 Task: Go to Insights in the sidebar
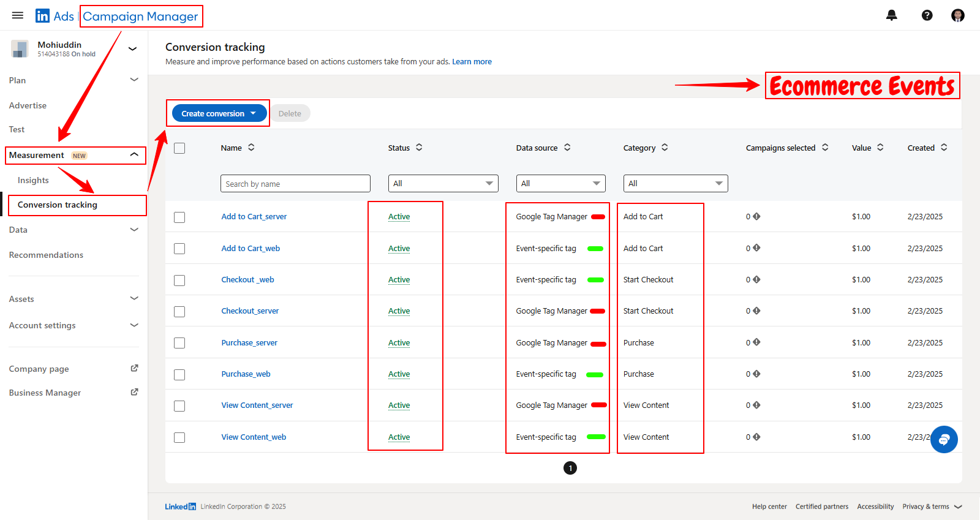pos(33,180)
